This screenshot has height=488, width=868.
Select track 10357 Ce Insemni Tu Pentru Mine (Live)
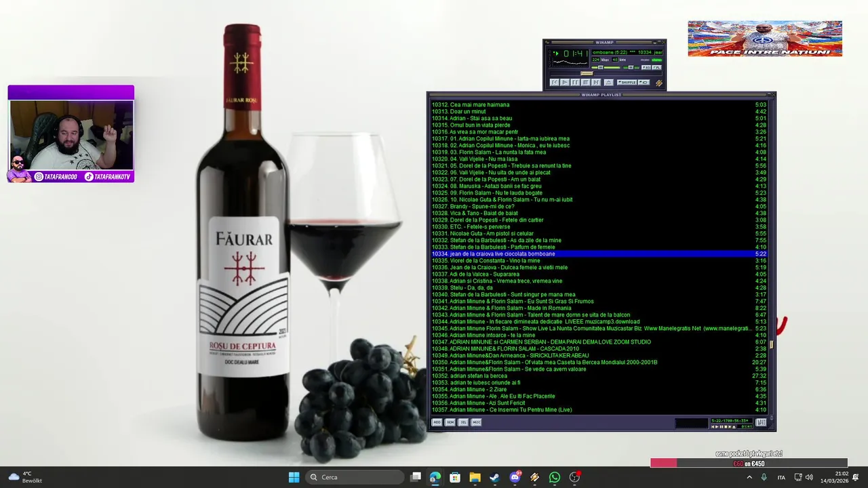(x=599, y=410)
